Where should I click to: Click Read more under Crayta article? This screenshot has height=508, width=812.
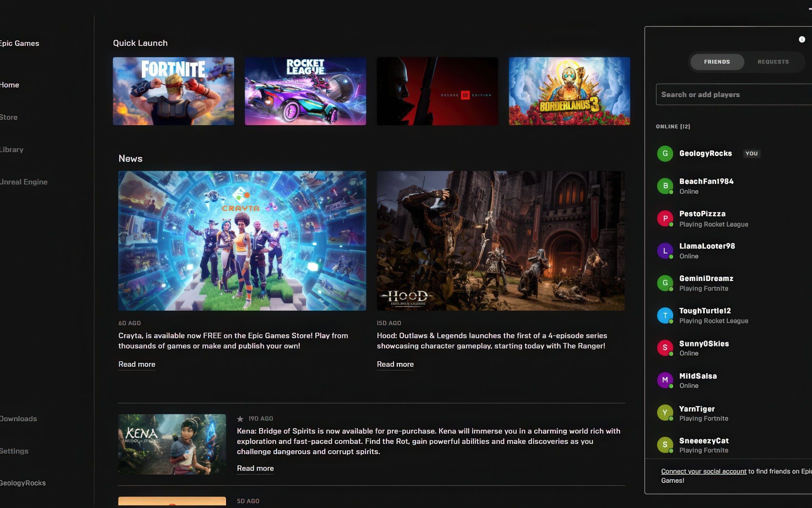pyautogui.click(x=137, y=364)
